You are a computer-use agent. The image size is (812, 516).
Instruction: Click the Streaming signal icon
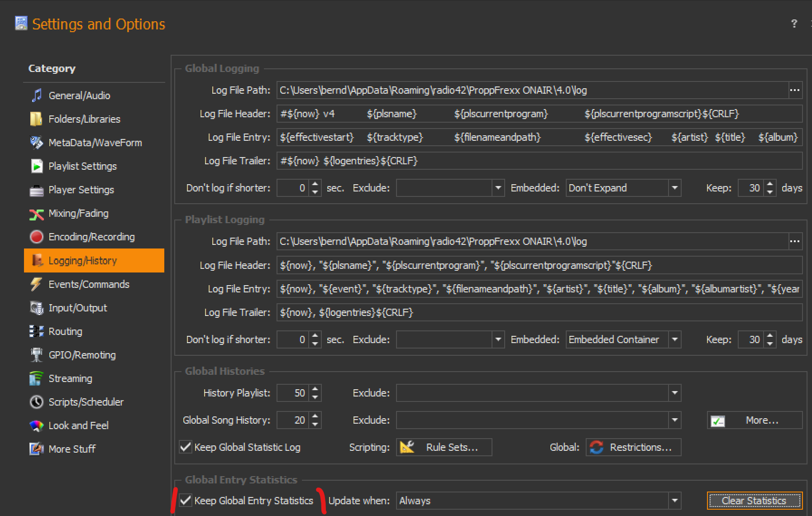(36, 378)
